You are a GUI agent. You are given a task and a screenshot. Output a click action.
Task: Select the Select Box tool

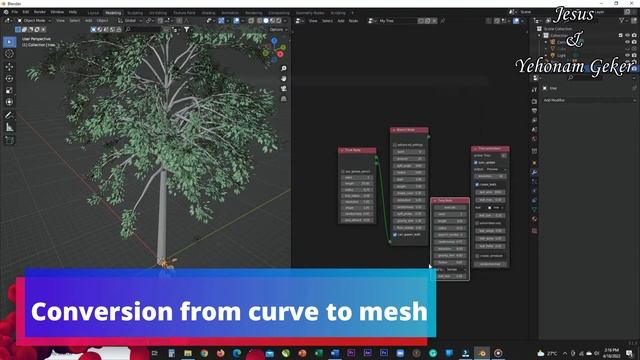[x=9, y=42]
